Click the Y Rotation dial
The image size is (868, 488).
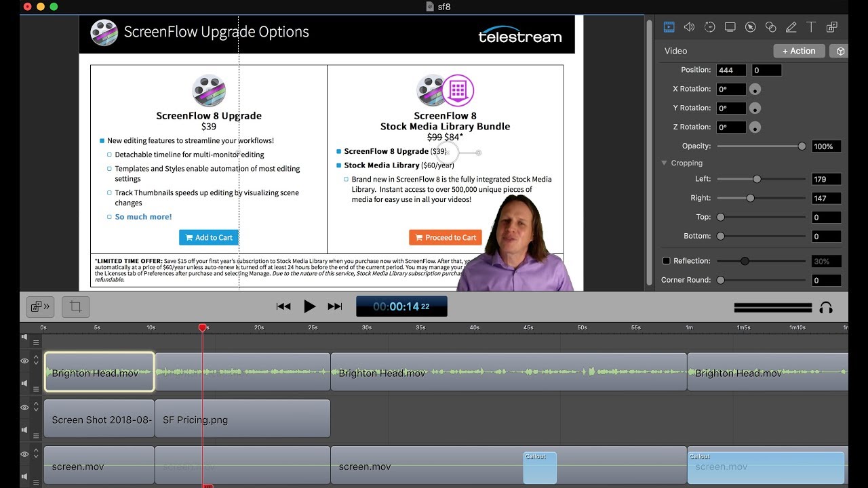(x=755, y=108)
